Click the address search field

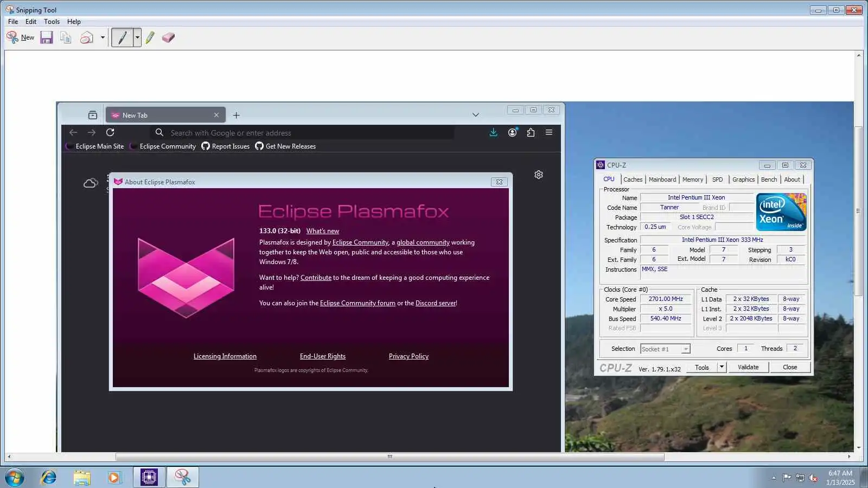[302, 133]
